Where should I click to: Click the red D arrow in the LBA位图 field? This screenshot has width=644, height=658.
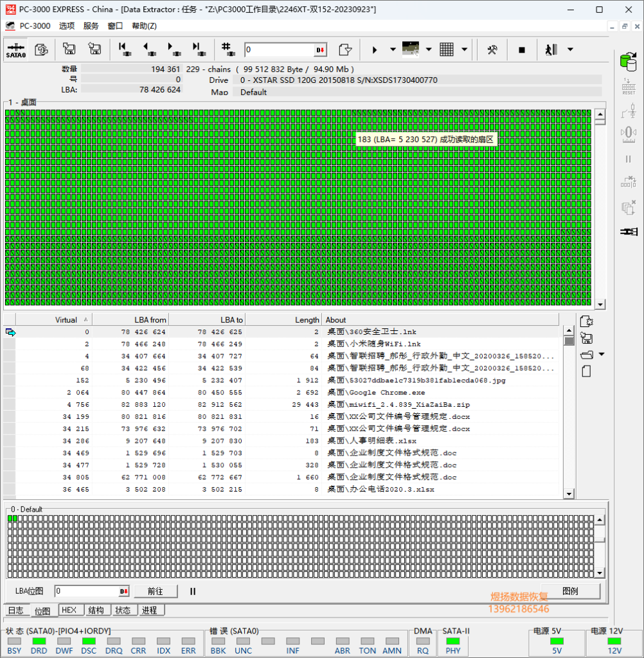coord(124,591)
